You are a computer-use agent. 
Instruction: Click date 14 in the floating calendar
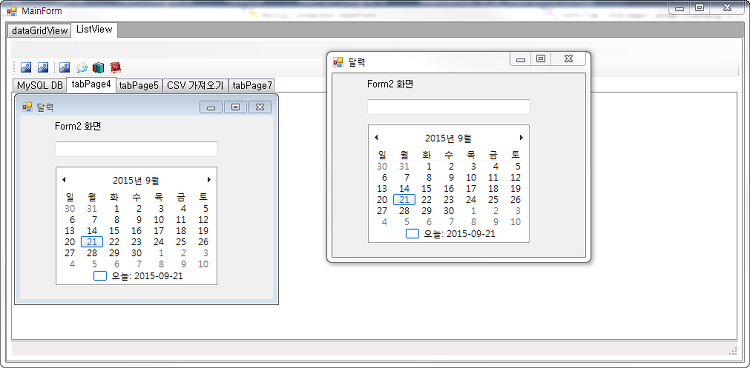click(404, 189)
